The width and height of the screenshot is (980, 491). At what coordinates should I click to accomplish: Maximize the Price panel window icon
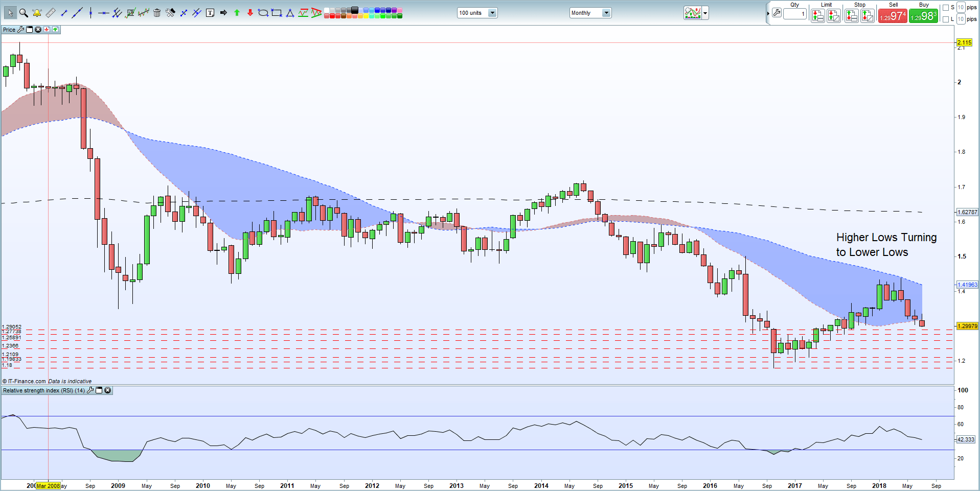(x=29, y=30)
